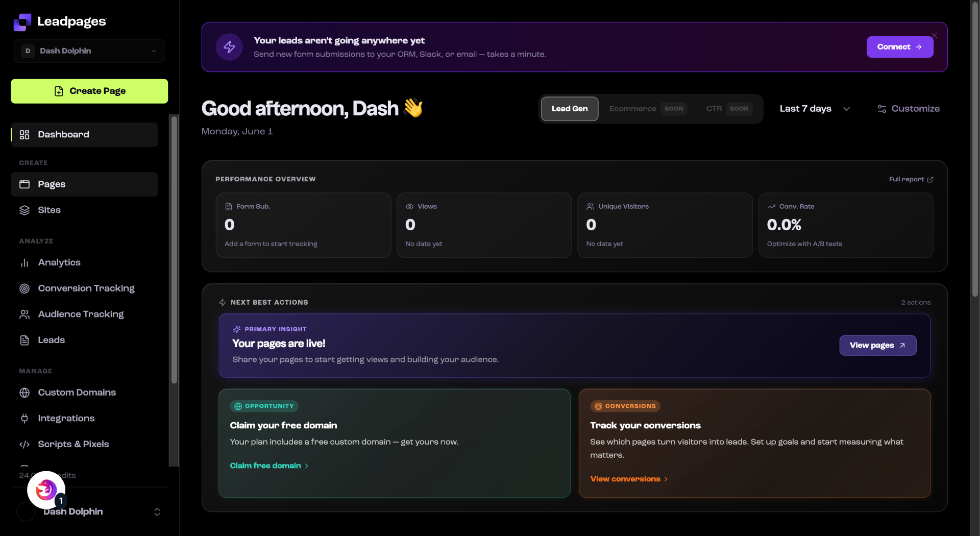Click the Pages window icon
This screenshot has width=980, height=536.
(24, 184)
